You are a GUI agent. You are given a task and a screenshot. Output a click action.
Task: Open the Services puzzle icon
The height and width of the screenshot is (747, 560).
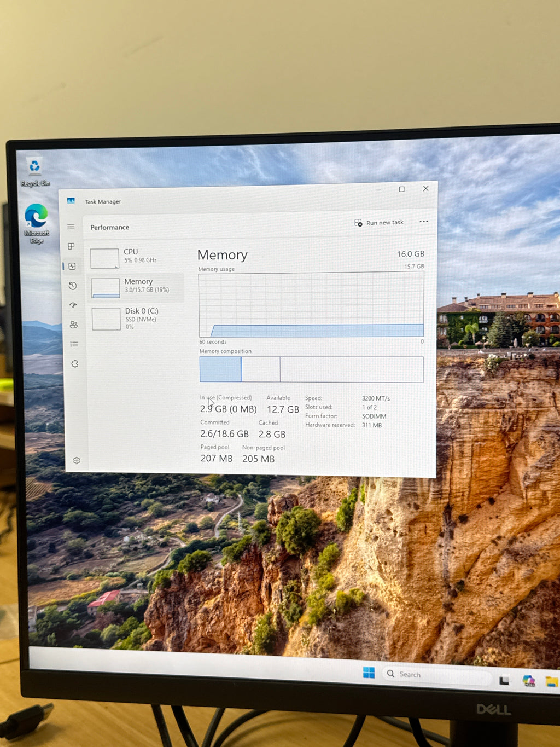[x=75, y=364]
